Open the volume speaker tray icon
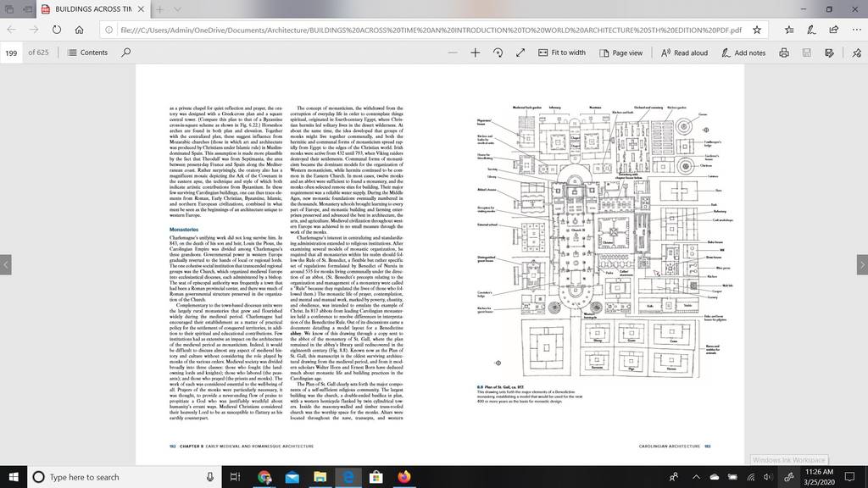This screenshot has height=488, width=868. (768, 477)
